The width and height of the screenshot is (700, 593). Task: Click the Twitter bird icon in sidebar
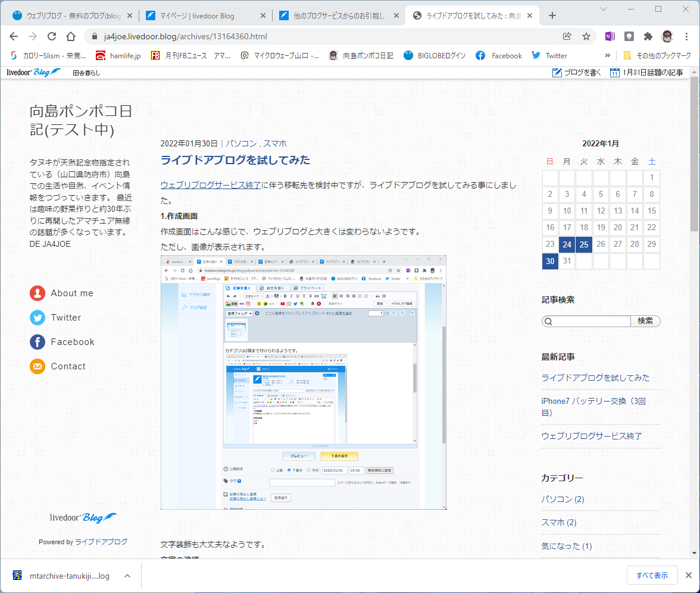click(37, 318)
